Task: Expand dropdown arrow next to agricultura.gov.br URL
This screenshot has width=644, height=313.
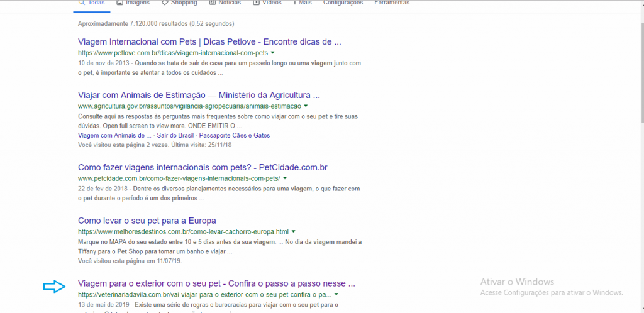Action: (x=306, y=106)
